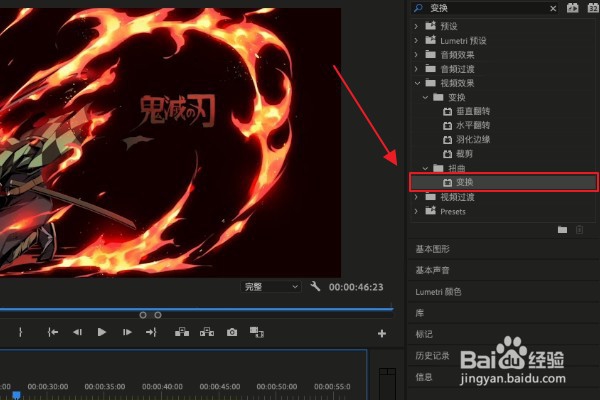Click the 00:00:46:23 duration timecode
Screen dimensions: 600x400
tap(356, 287)
